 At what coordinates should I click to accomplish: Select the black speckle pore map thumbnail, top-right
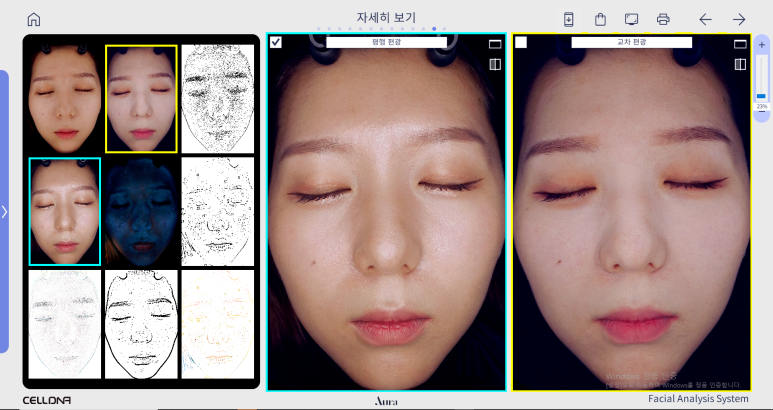(217, 99)
